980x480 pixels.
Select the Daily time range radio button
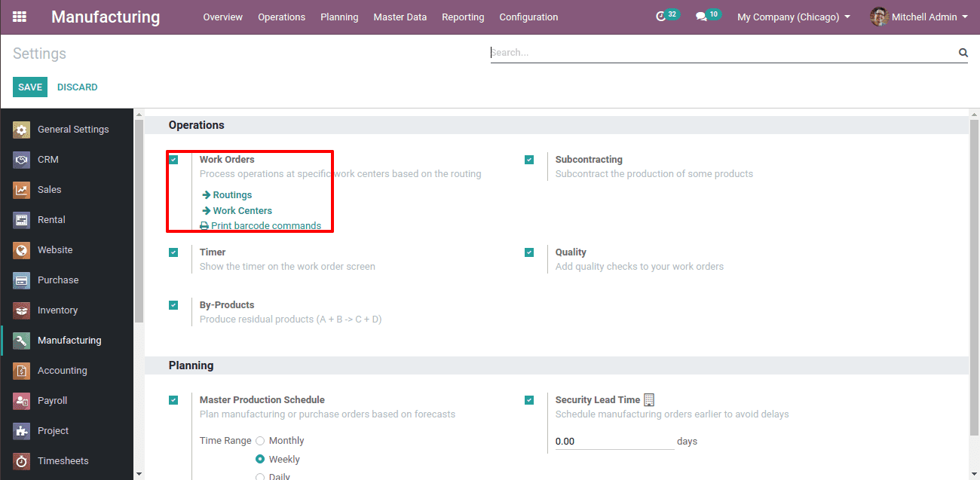point(260,476)
